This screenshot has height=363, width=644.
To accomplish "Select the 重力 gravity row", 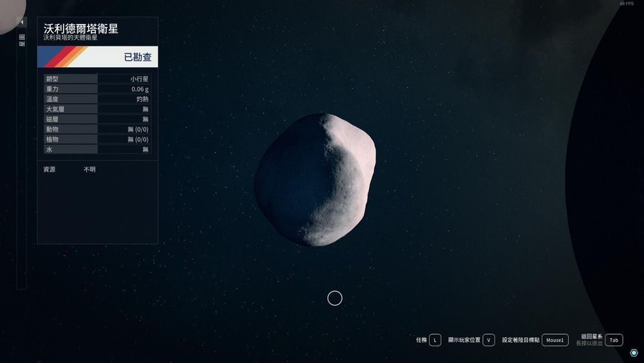I will 97,89.
